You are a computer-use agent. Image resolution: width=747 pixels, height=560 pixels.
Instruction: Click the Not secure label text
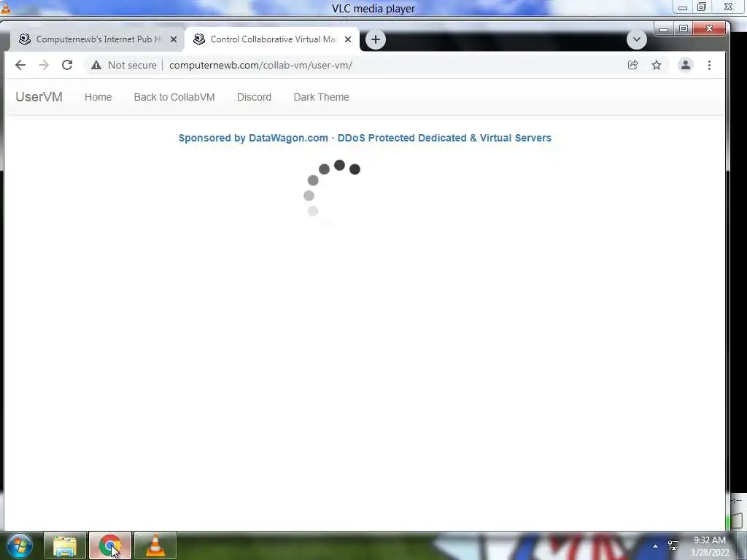132,65
